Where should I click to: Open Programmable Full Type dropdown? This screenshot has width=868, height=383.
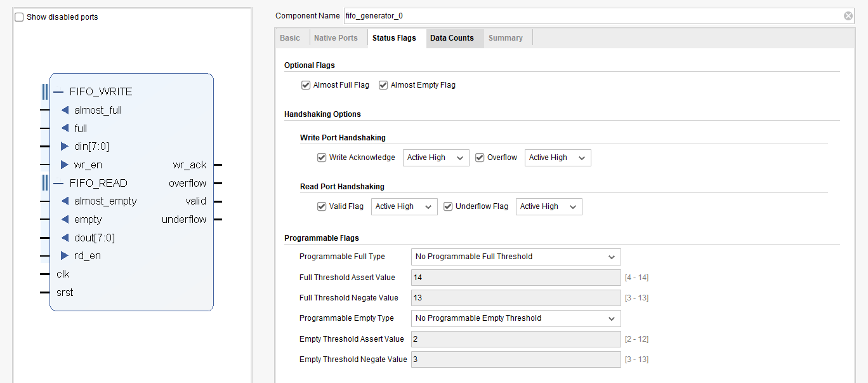pyautogui.click(x=515, y=257)
